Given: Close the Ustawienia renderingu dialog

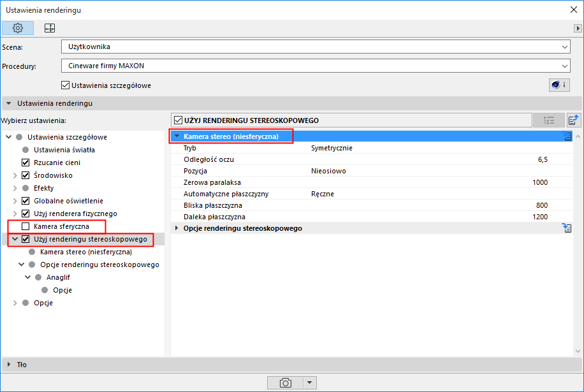Looking at the screenshot, I should pyautogui.click(x=574, y=10).
